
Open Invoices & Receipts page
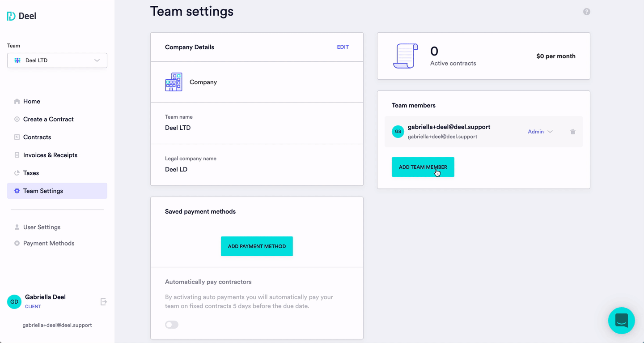[x=57, y=155]
